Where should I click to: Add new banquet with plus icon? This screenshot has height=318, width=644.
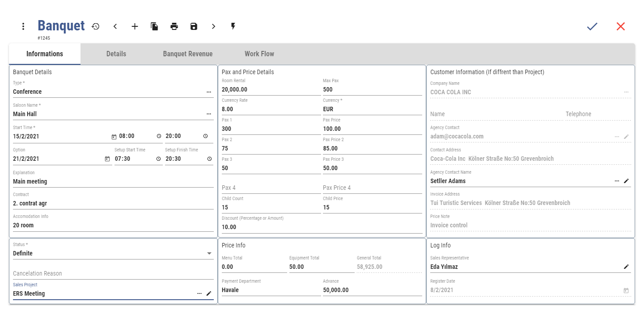pyautogui.click(x=135, y=26)
